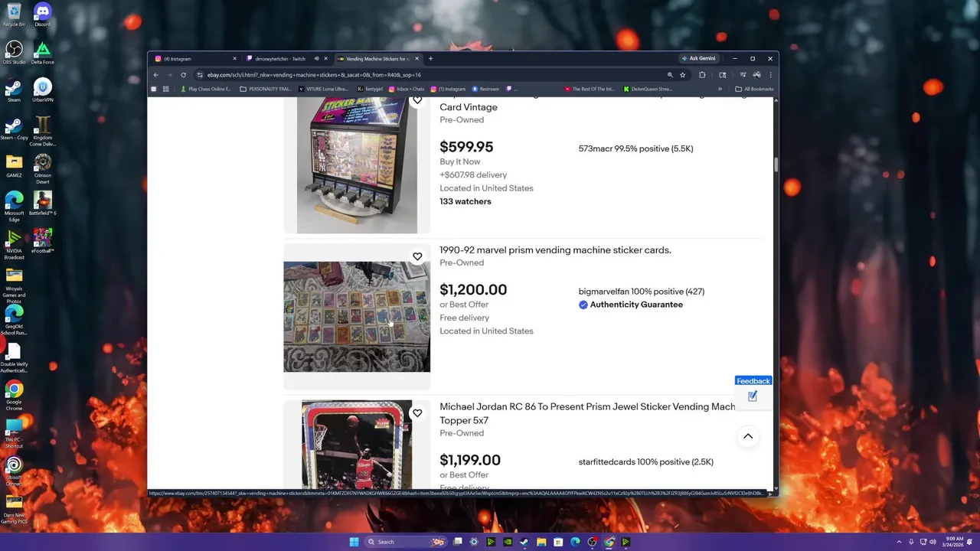Open File Explorer from the taskbar

pyautogui.click(x=541, y=542)
